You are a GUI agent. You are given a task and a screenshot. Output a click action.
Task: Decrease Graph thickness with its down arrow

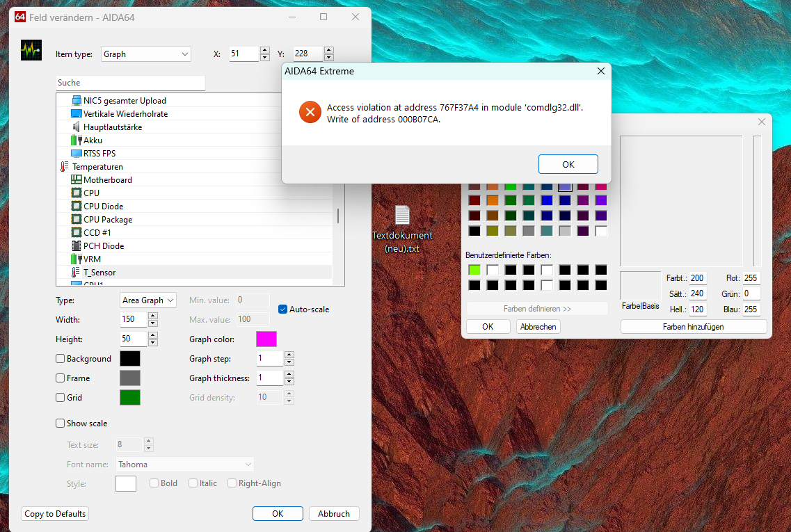[289, 382]
